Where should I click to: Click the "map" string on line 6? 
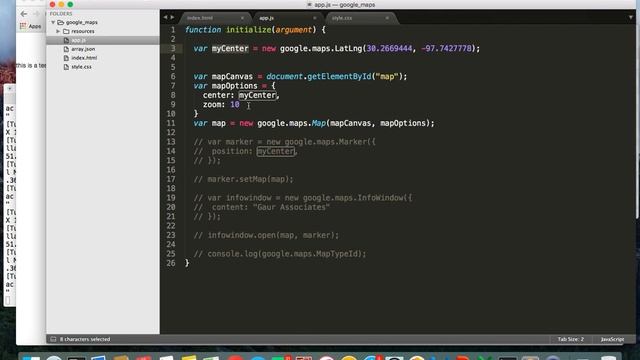coord(387,76)
